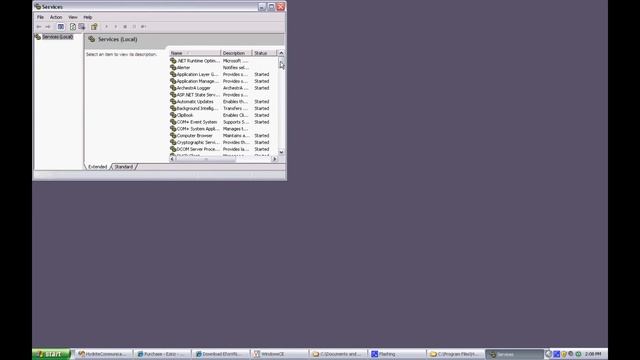Screen dimensions: 640x360
Task: Click the system tray clock
Action: pos(593,354)
